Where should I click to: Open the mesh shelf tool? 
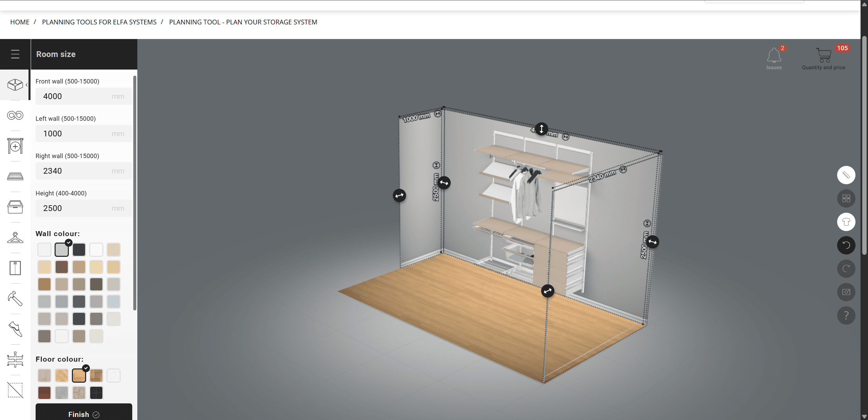click(15, 176)
